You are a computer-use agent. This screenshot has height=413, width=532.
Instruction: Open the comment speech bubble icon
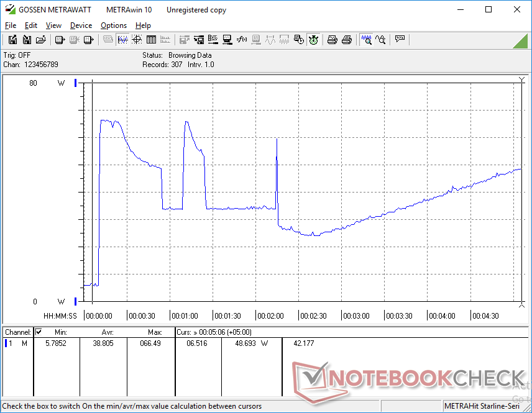(400, 40)
